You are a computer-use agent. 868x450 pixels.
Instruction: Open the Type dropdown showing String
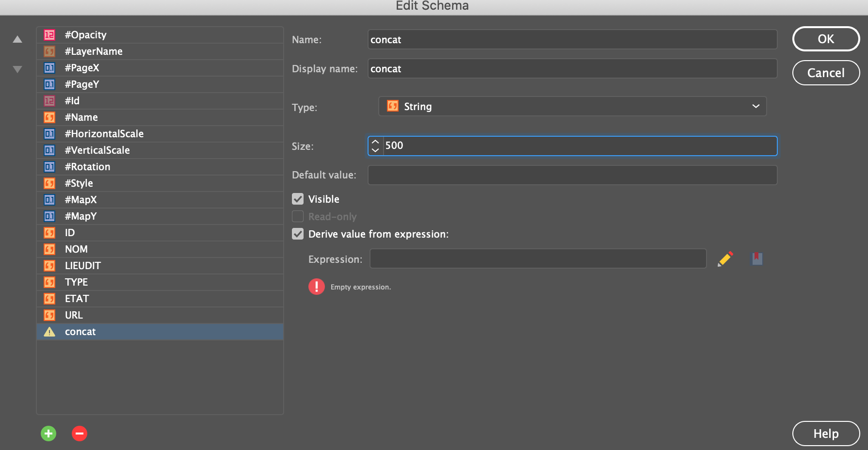point(572,107)
